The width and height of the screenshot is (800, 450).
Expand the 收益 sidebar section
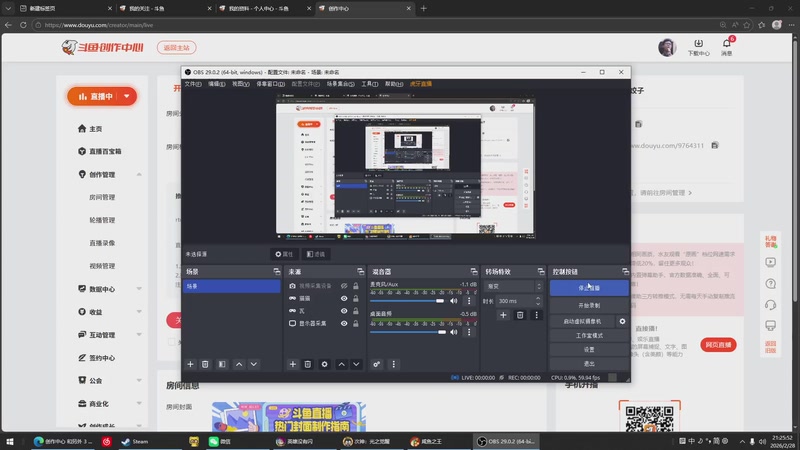tap(139, 312)
